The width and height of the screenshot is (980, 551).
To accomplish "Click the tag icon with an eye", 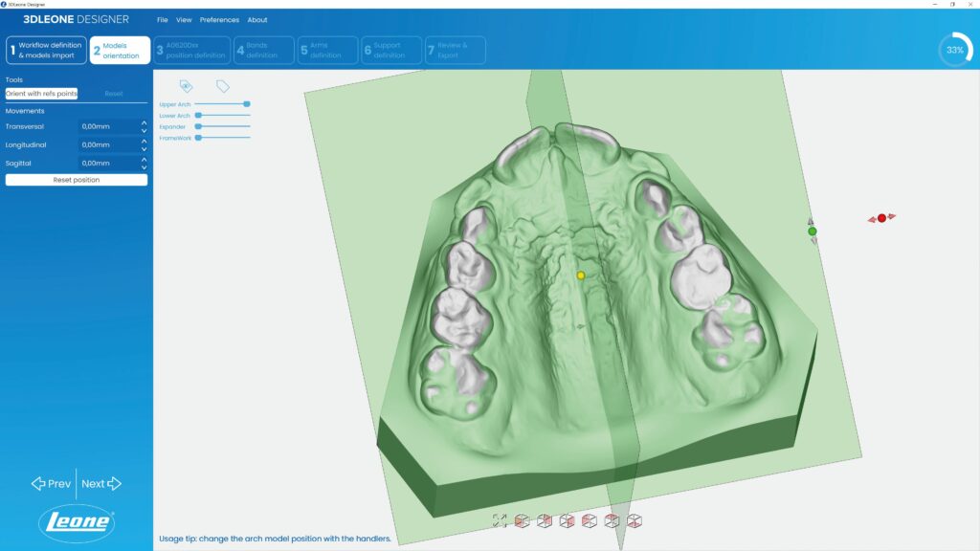I will point(187,86).
